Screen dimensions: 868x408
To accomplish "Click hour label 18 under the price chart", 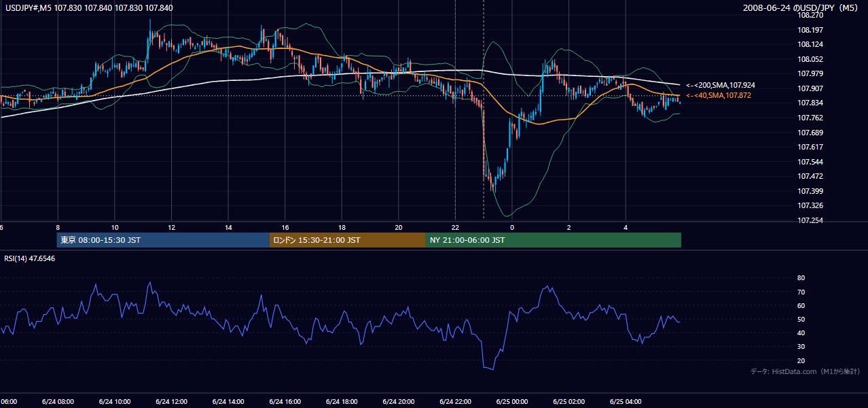I will pyautogui.click(x=342, y=228).
